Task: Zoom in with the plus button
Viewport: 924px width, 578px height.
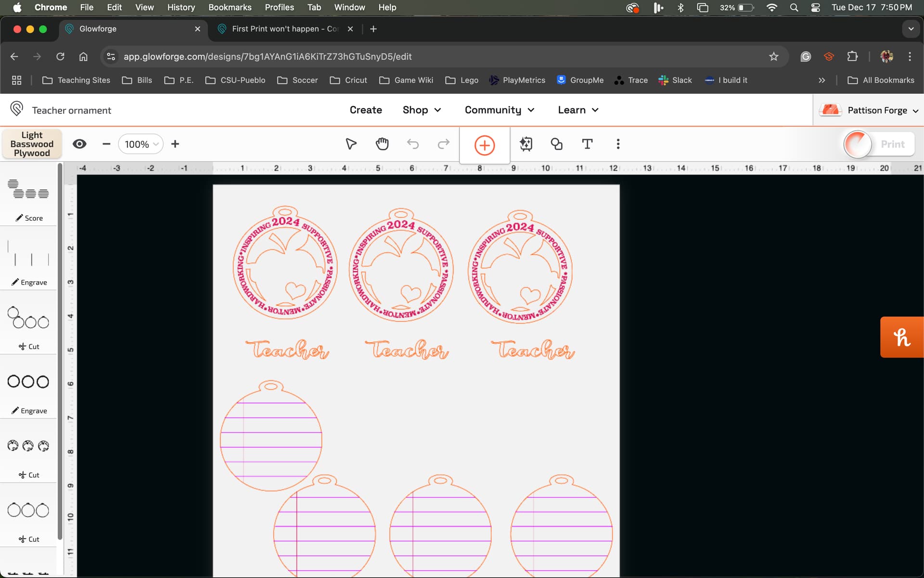Action: 175,144
